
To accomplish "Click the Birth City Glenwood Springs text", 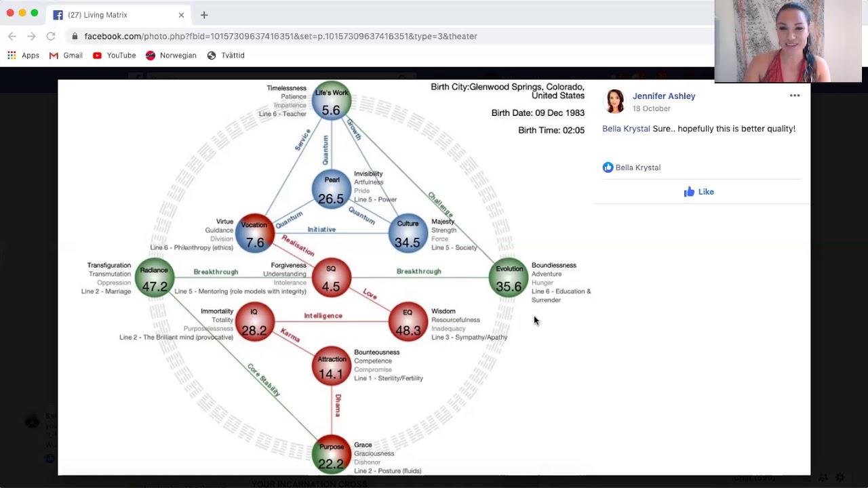I will click(507, 91).
